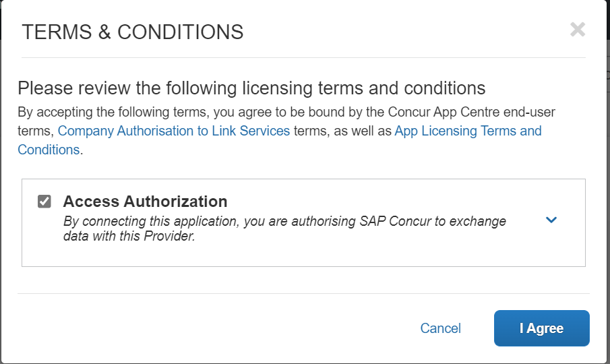Viewport: 610px width, 364px height.
Task: Click the 'By accepting the following terms' paragraph
Action: [x=202, y=112]
